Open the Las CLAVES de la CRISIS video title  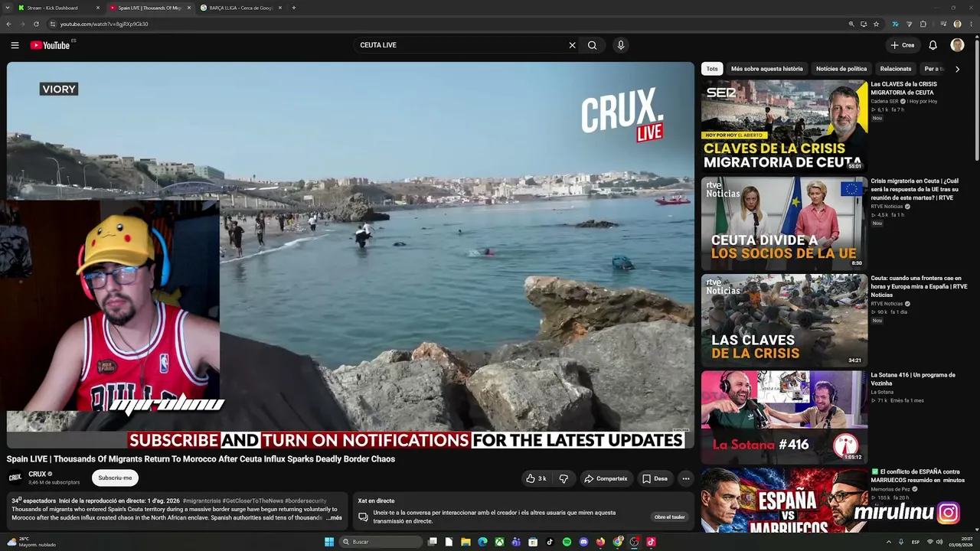(903, 88)
